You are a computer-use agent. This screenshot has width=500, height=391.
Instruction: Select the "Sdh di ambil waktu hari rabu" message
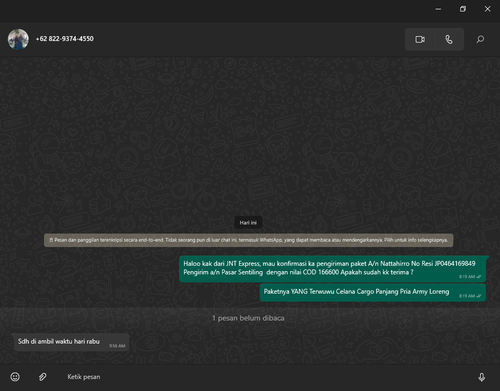point(71,342)
